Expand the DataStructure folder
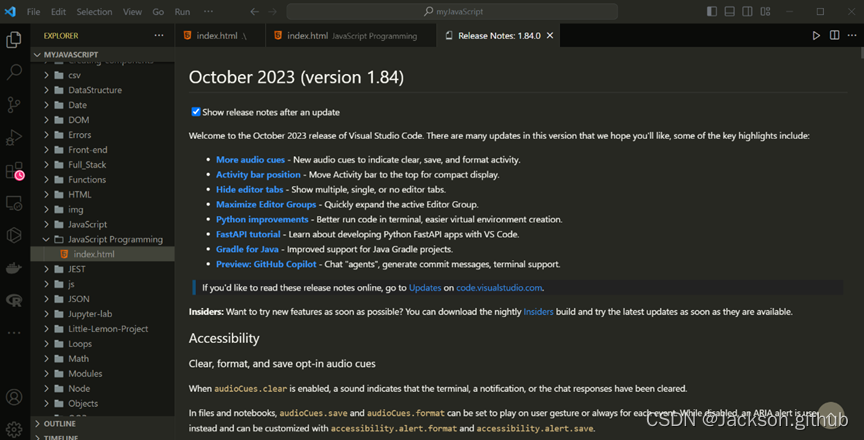Viewport: 864px width, 440px height. click(x=94, y=90)
